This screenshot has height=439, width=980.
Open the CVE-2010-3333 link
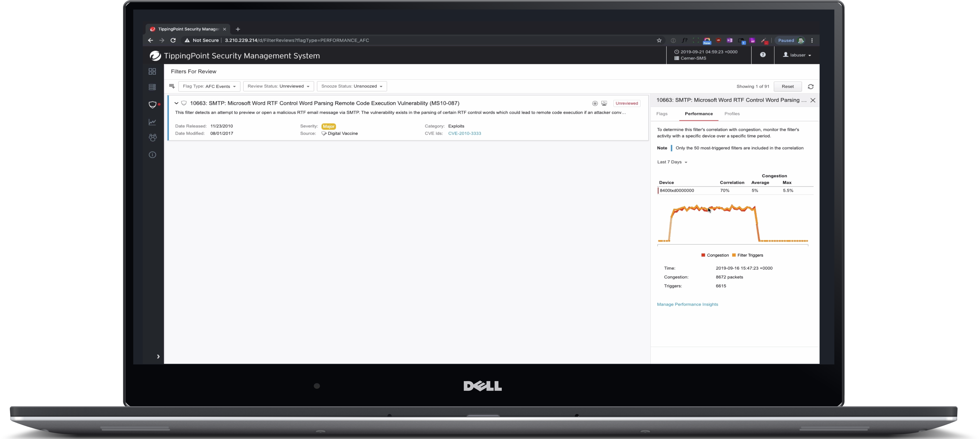(465, 134)
